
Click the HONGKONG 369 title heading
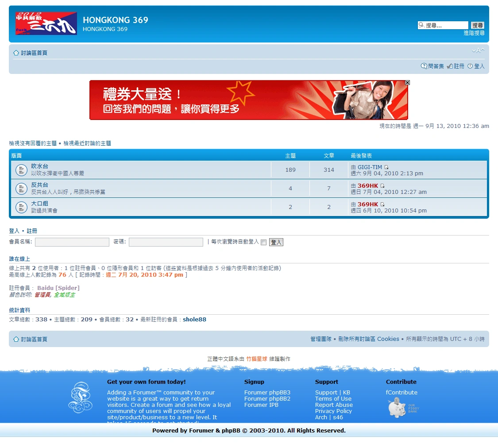[x=116, y=20]
